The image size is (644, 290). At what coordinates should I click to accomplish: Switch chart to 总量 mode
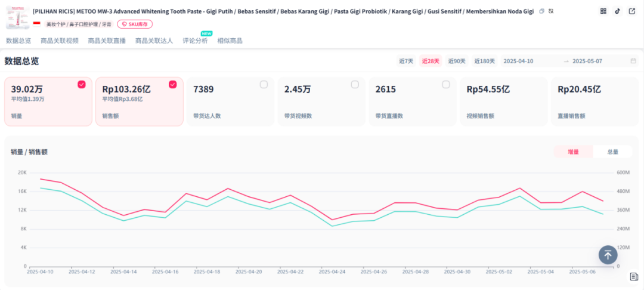(x=613, y=152)
